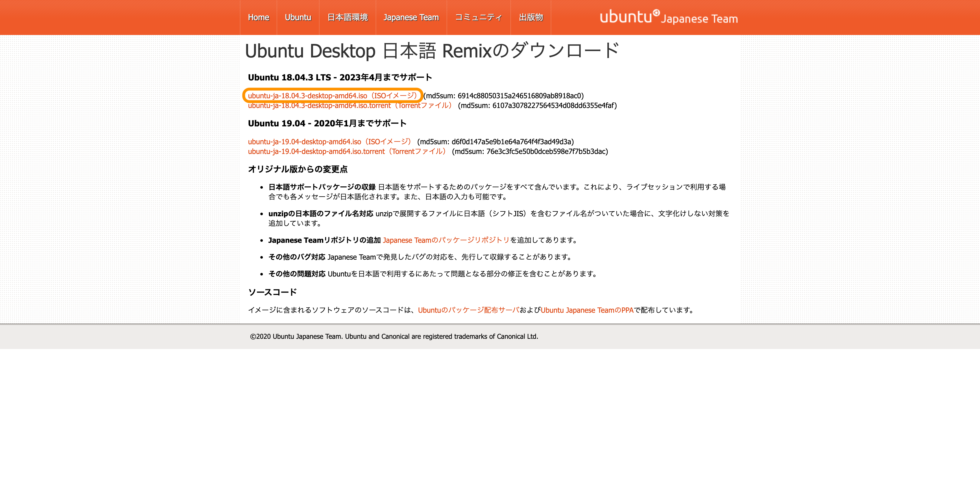Click the Ubuntu 18.04.3 LTS heading
This screenshot has height=494, width=980.
tap(340, 78)
